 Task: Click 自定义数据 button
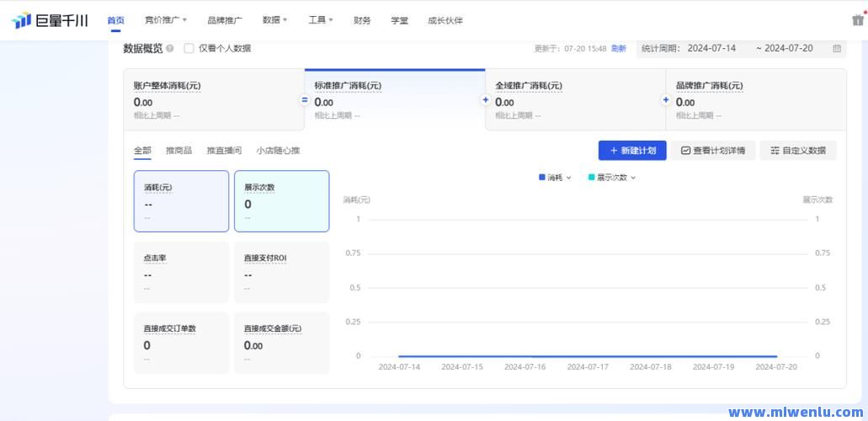[x=798, y=151]
